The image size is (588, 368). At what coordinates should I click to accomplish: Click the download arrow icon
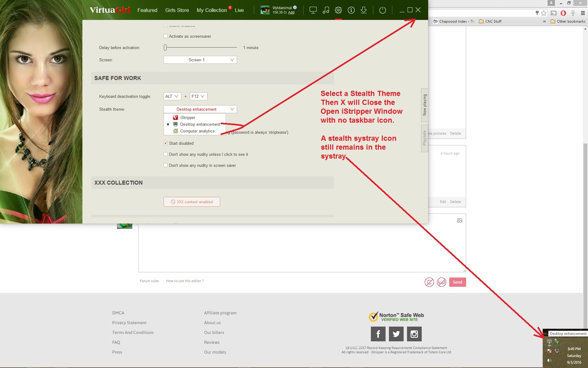(364, 10)
